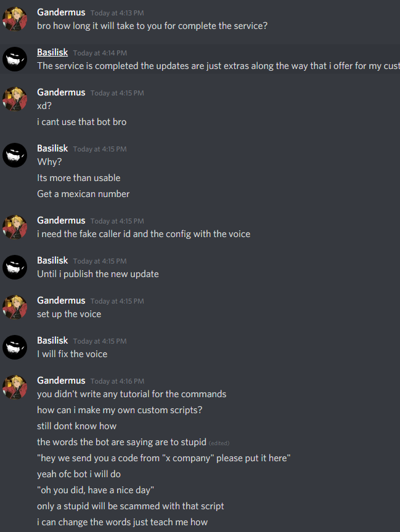
Task: Click the "Today at 4:16 PM" timestamp
Action: 117,381
